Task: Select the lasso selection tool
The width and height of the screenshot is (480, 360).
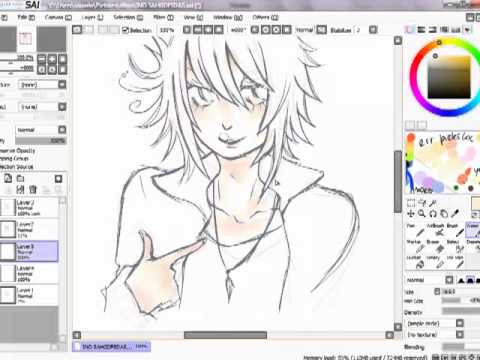Action: coord(422,203)
